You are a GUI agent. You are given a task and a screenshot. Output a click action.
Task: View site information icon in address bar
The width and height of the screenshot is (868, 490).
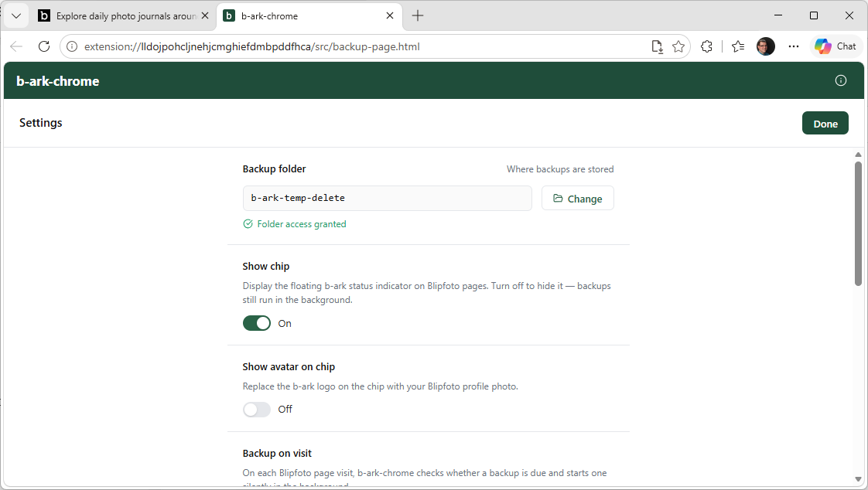[72, 46]
